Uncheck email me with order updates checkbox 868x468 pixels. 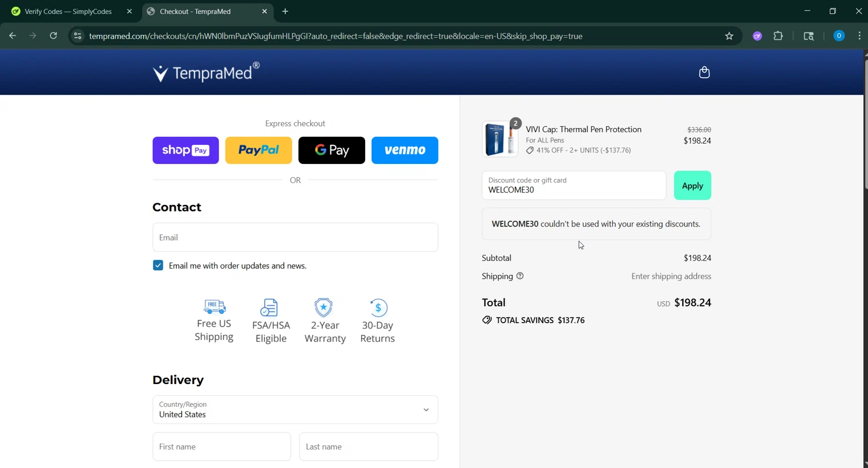(158, 265)
